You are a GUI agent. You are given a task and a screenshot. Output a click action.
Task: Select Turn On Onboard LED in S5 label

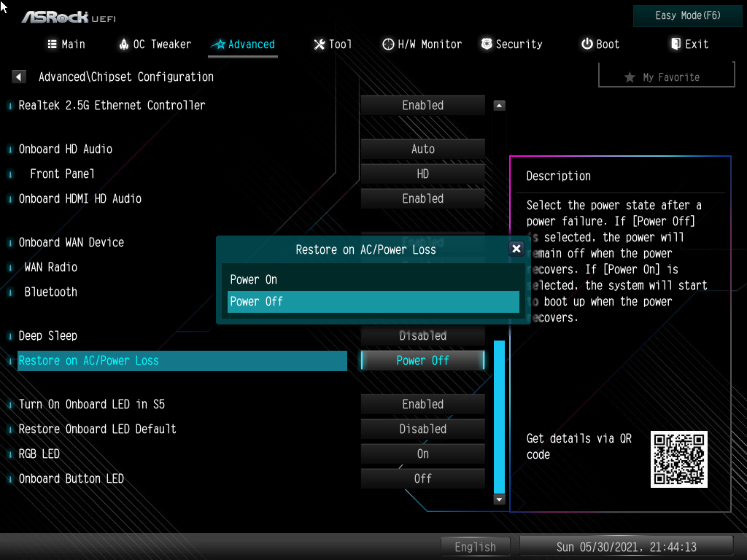tap(91, 404)
